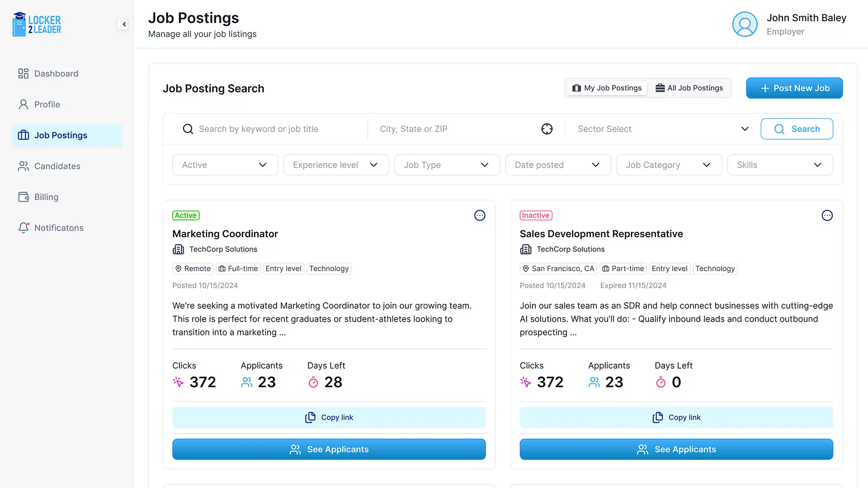This screenshot has height=488, width=868.
Task: Switch to All Job Postings view
Action: pos(689,88)
